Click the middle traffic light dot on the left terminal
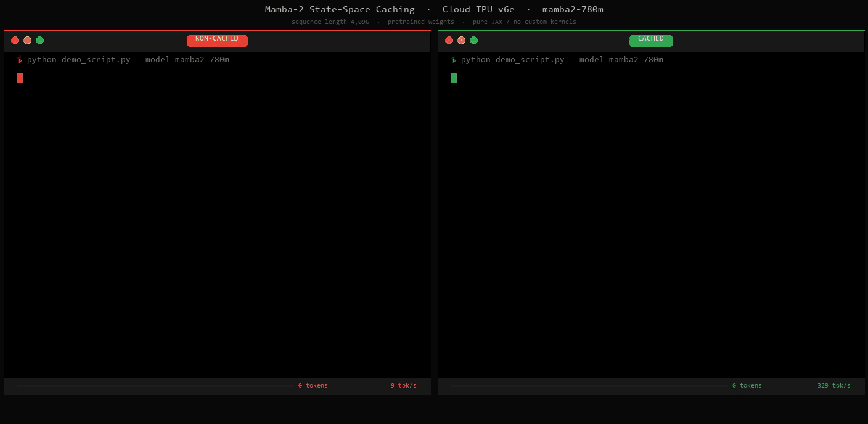 pyautogui.click(x=27, y=40)
